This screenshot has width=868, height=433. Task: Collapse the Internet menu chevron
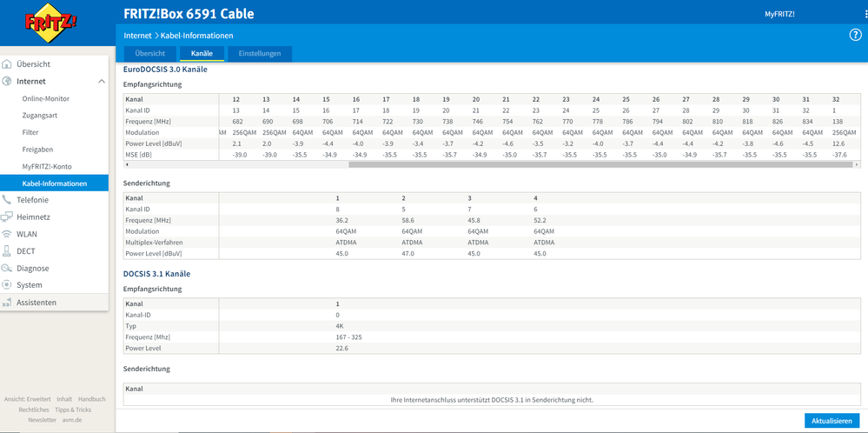coord(102,82)
